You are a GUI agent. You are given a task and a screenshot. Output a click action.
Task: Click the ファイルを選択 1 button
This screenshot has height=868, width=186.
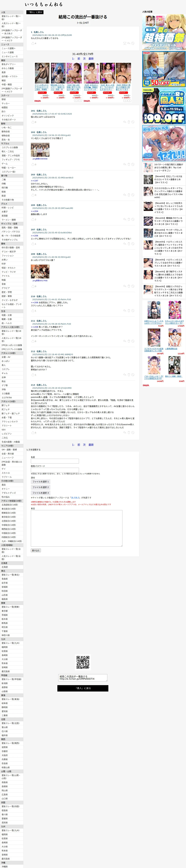coord(41,481)
